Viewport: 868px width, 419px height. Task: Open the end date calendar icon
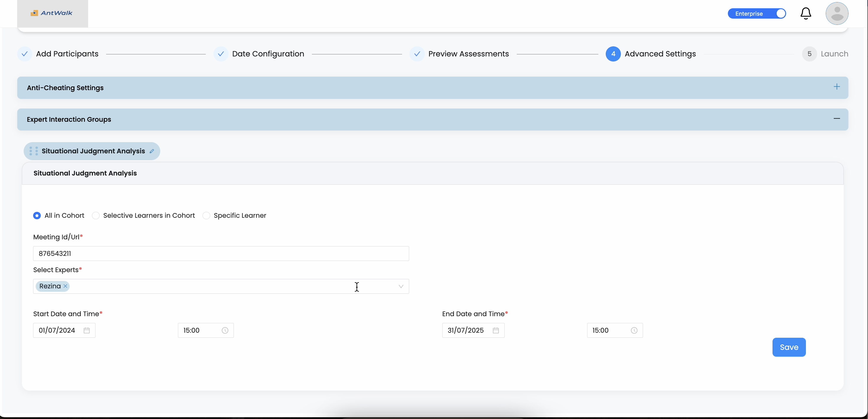(496, 330)
